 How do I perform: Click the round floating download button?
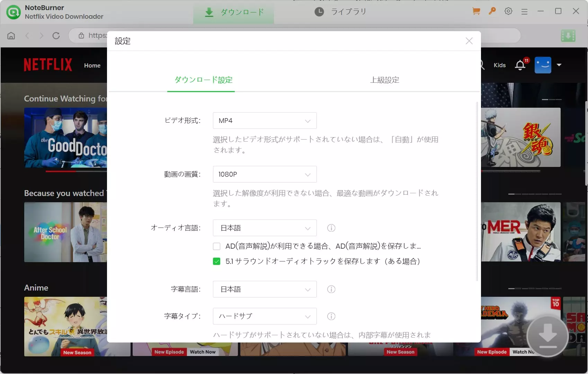pyautogui.click(x=547, y=336)
